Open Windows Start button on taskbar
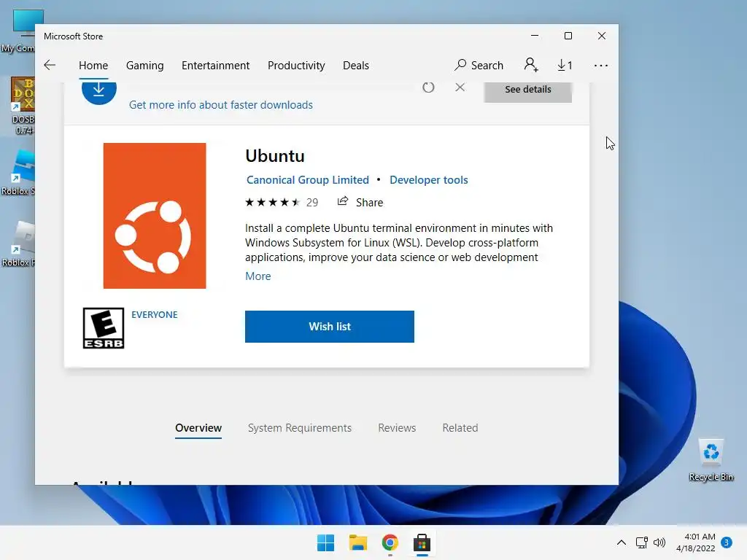 pyautogui.click(x=326, y=542)
